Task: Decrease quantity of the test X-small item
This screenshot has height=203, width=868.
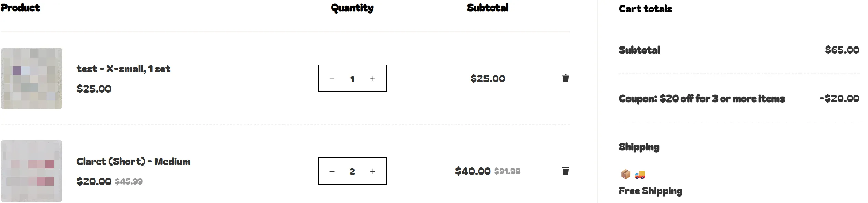Action: click(x=332, y=79)
